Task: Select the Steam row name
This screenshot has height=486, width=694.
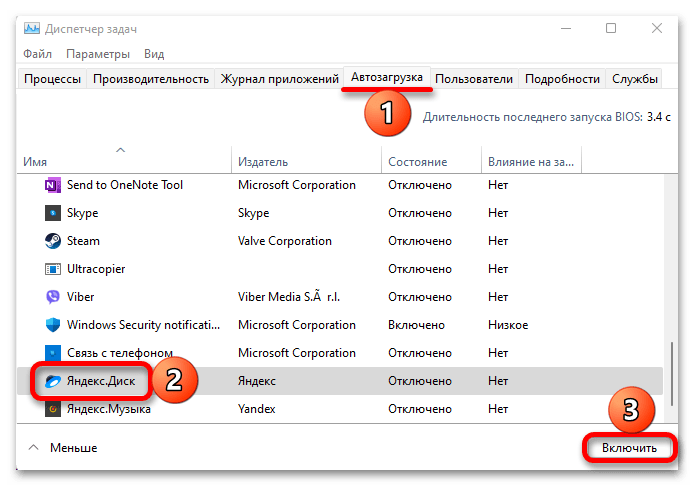Action: (x=83, y=241)
